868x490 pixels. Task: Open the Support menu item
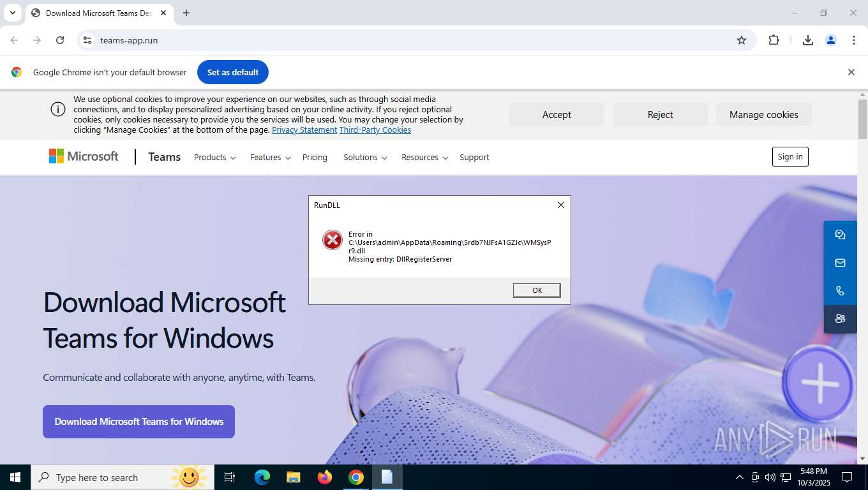click(474, 158)
